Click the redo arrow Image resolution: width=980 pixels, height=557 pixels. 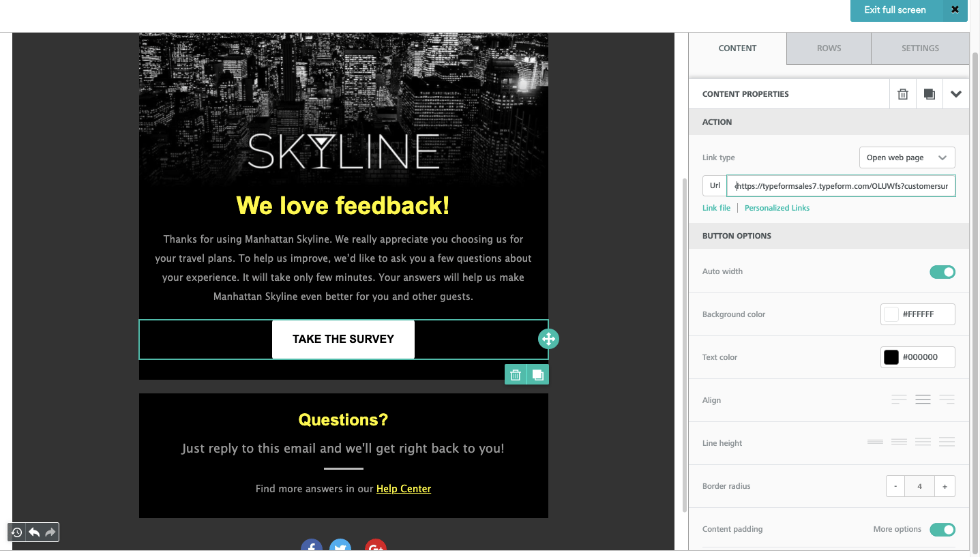tap(50, 532)
